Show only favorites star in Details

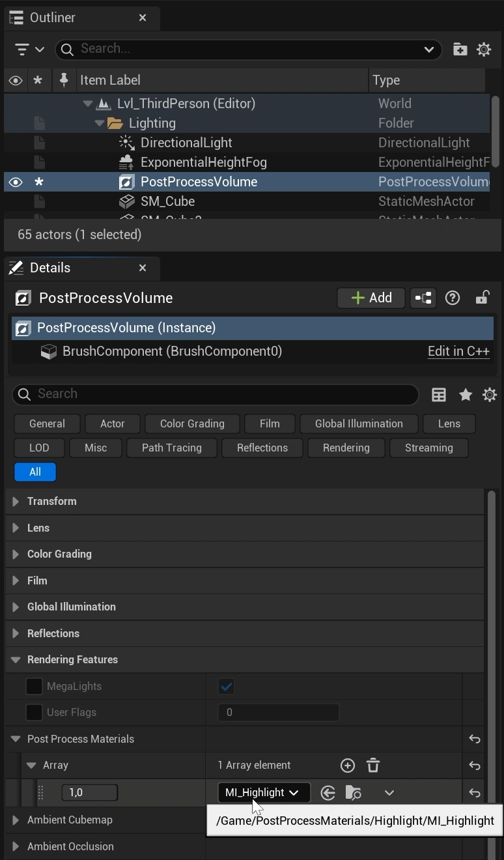465,394
